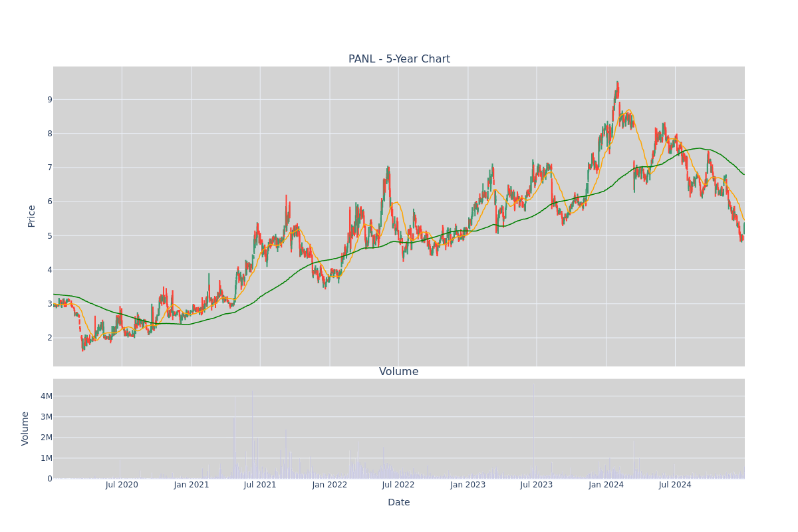Image resolution: width=798 pixels, height=532 pixels.
Task: Click the 'Jan 2021' date tick label
Action: coord(192,485)
